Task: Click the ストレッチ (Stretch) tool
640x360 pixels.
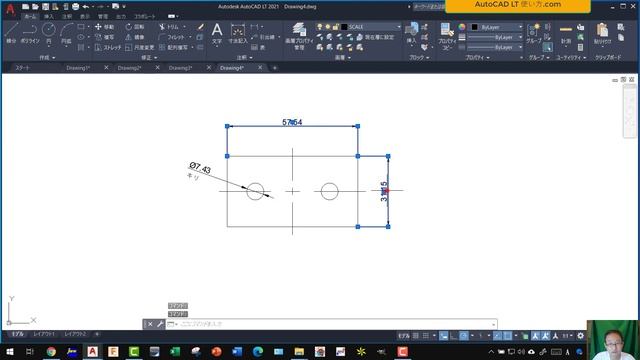Action: [108, 47]
